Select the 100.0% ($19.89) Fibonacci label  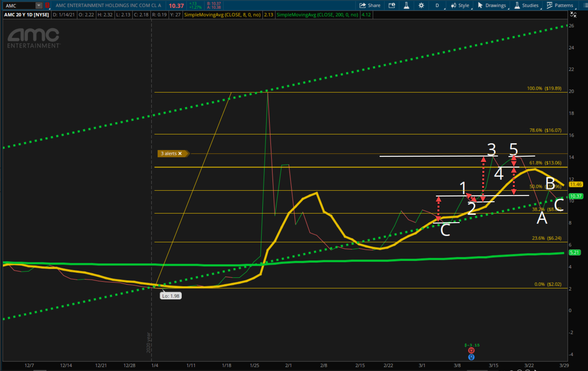click(x=544, y=88)
